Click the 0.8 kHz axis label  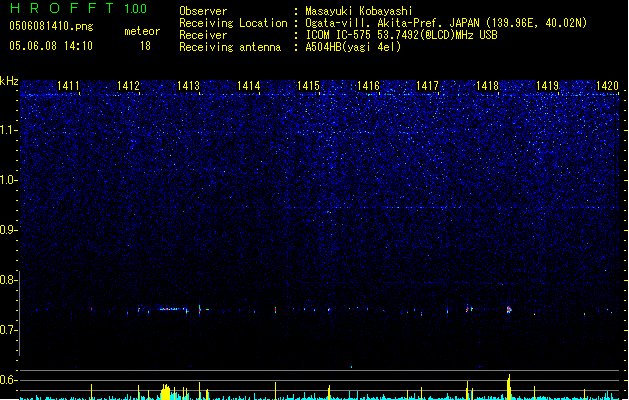coord(9,280)
